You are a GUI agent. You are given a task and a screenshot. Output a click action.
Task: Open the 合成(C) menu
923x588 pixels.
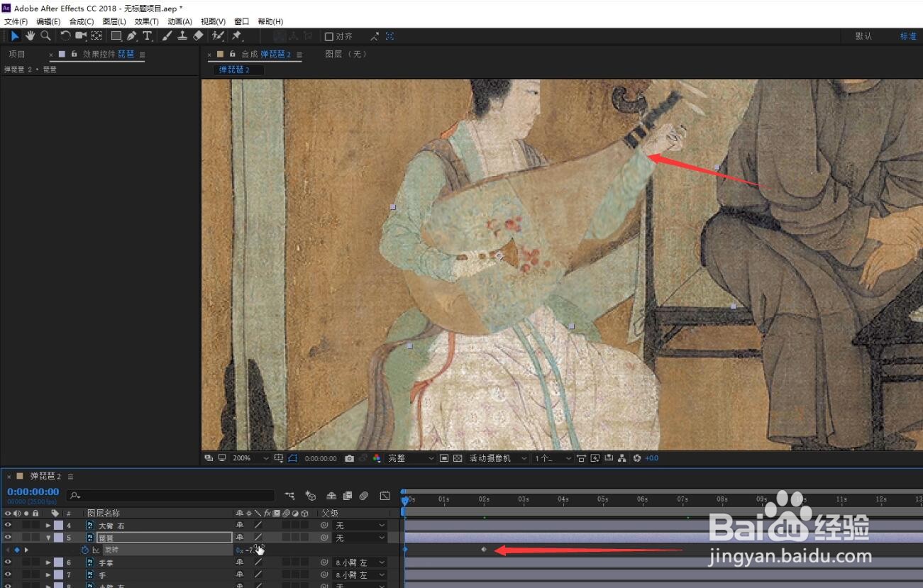coord(81,22)
